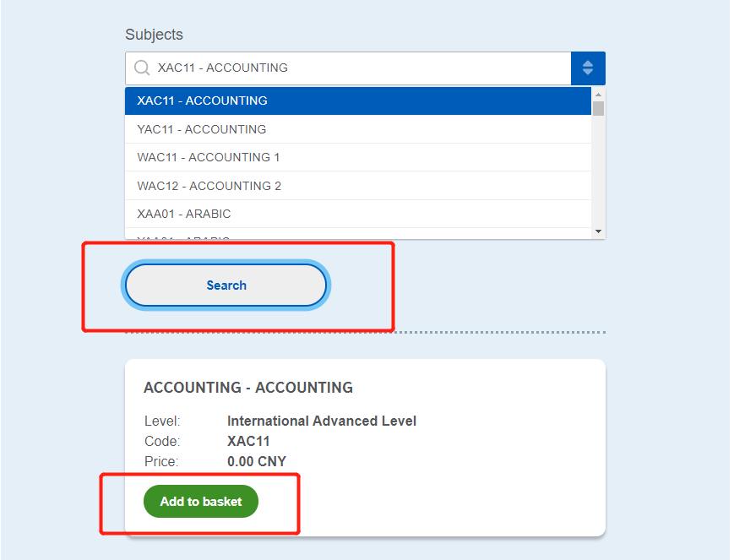Screen dimensions: 734x560
Task: Click the dropdown list scroll-up arrow
Action: 598,95
